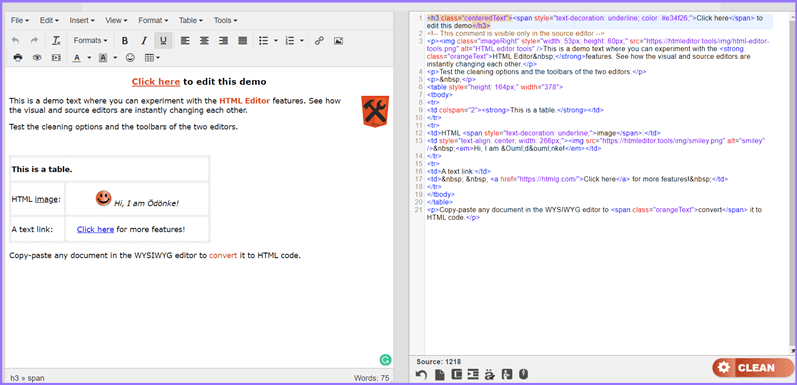This screenshot has width=797, height=385.
Task: Toggle Italic formatting
Action: [144, 41]
